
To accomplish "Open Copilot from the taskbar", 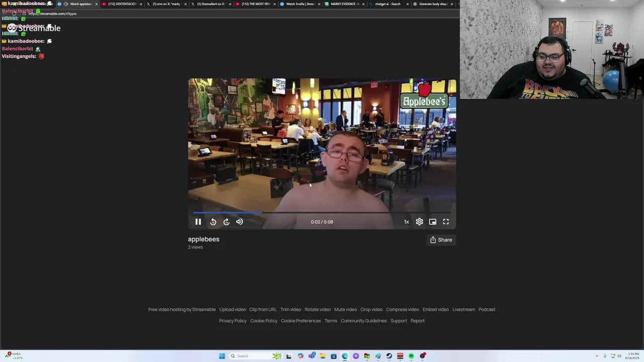I will [x=300, y=356].
